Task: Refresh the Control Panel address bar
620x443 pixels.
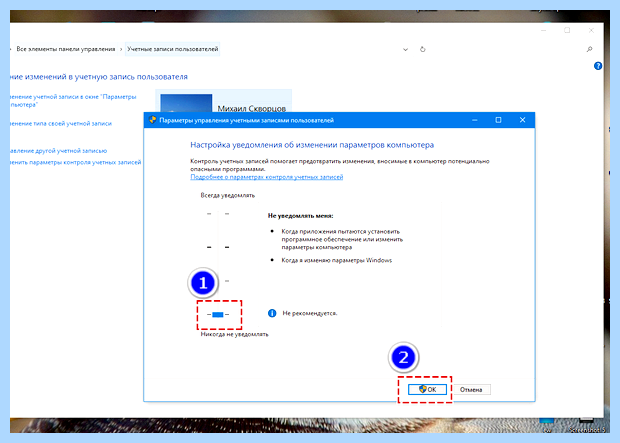Action: (423, 49)
